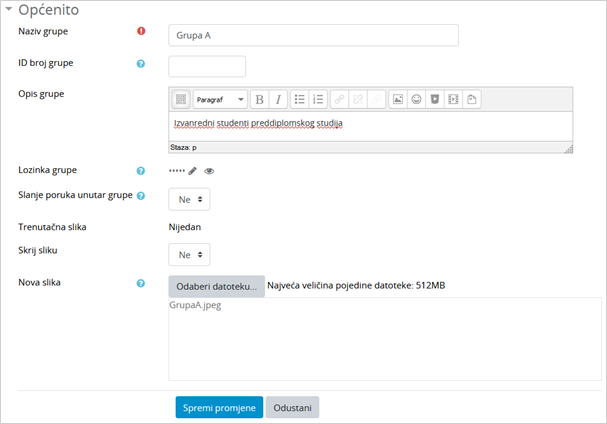Insert a bulleted list

[x=300, y=99]
